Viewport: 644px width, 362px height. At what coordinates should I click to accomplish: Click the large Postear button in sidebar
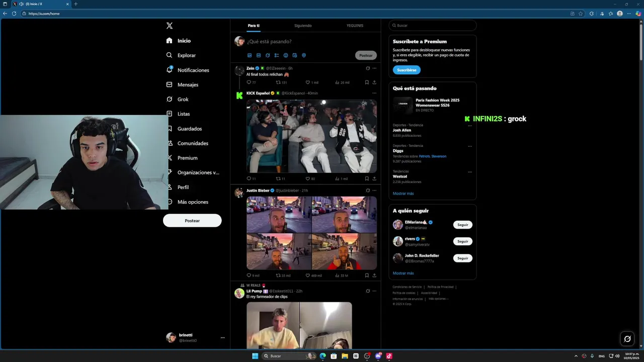tap(192, 221)
